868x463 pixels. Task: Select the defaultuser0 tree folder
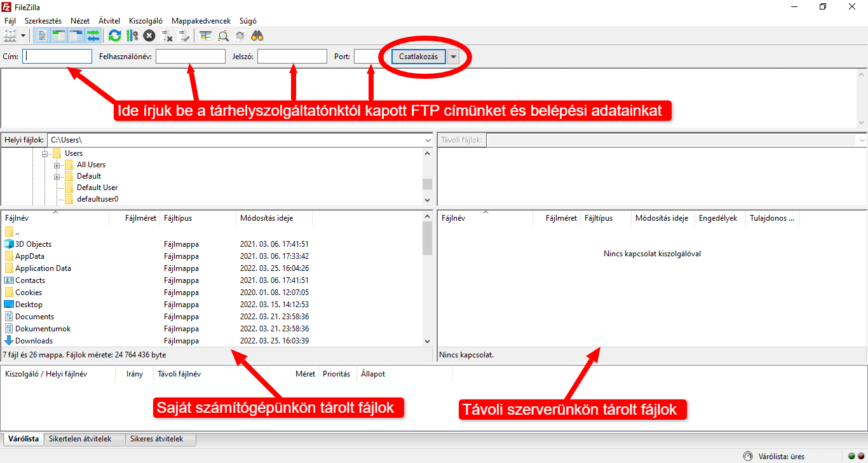(97, 199)
